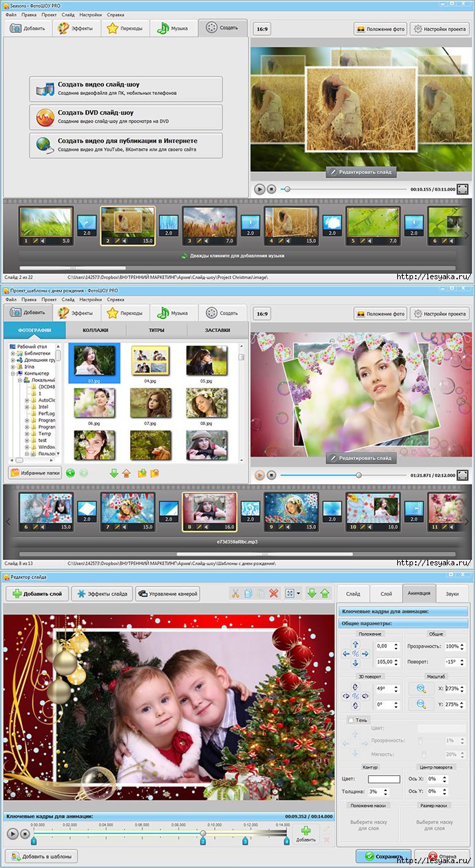This screenshot has height=868, width=475.
Task: Open the Справка menu in birthday project window
Action: click(116, 300)
